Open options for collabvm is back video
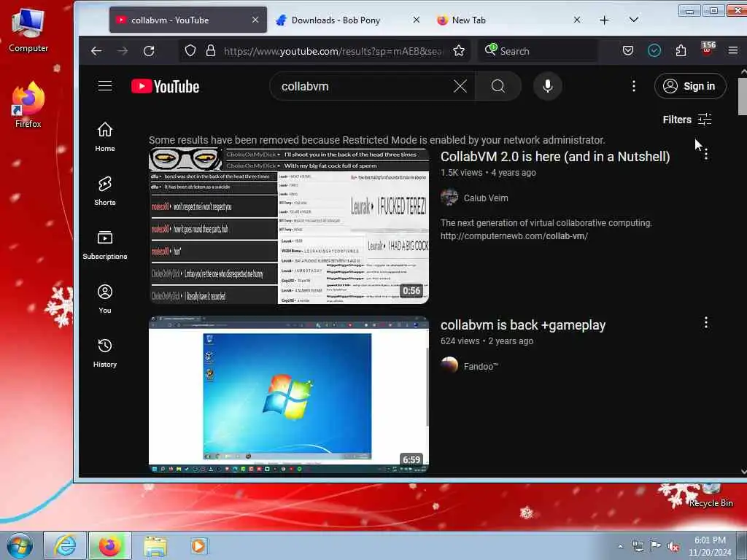This screenshot has width=747, height=560. (x=706, y=323)
